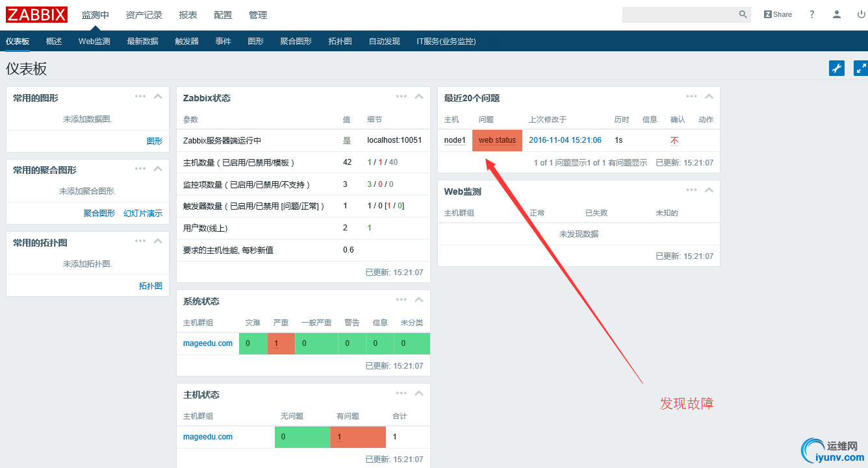Toggle fullscreen mode with the expand icon
The image size is (868, 468).
tap(861, 68)
